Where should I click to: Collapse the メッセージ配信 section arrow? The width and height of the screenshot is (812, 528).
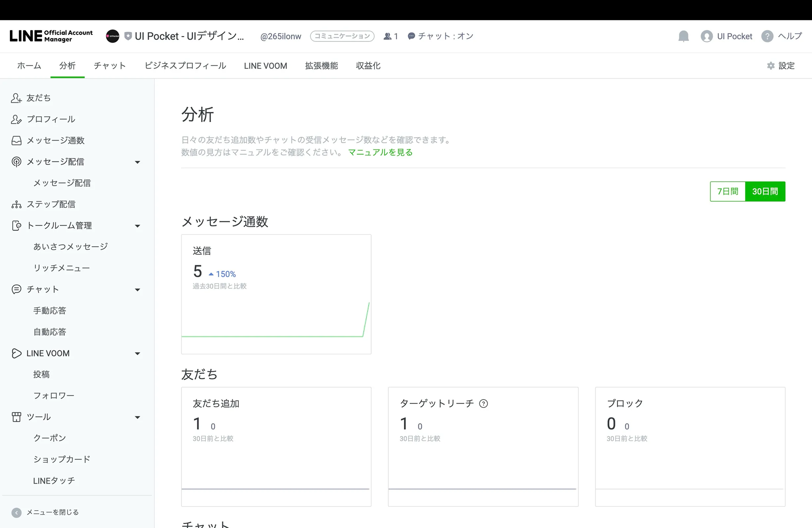pos(138,162)
